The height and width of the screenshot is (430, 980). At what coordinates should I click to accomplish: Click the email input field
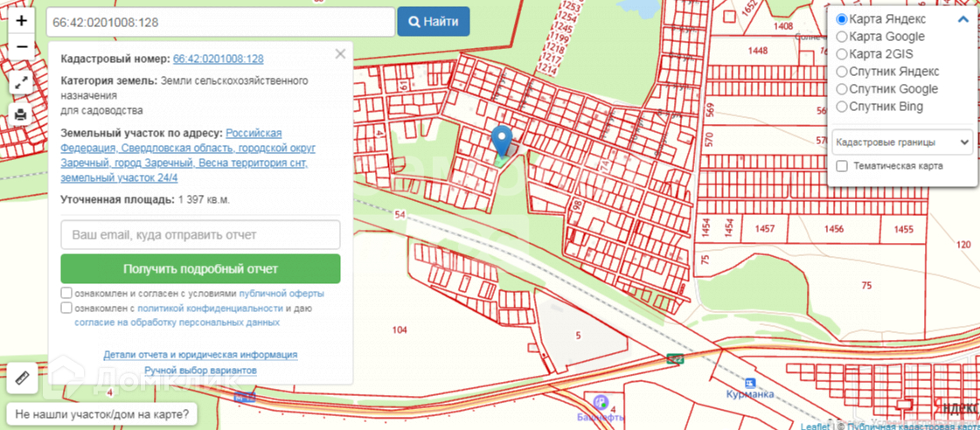(200, 235)
